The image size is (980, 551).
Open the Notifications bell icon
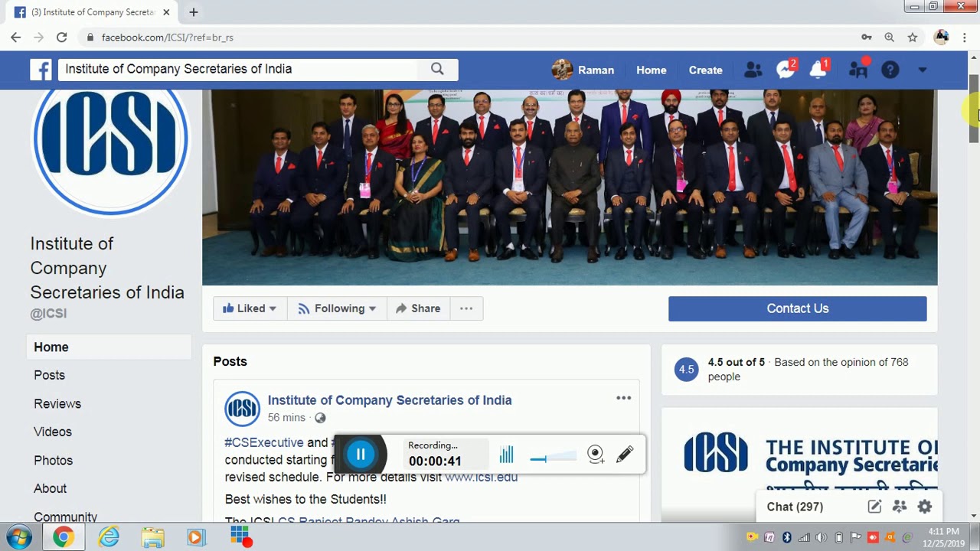tap(818, 70)
